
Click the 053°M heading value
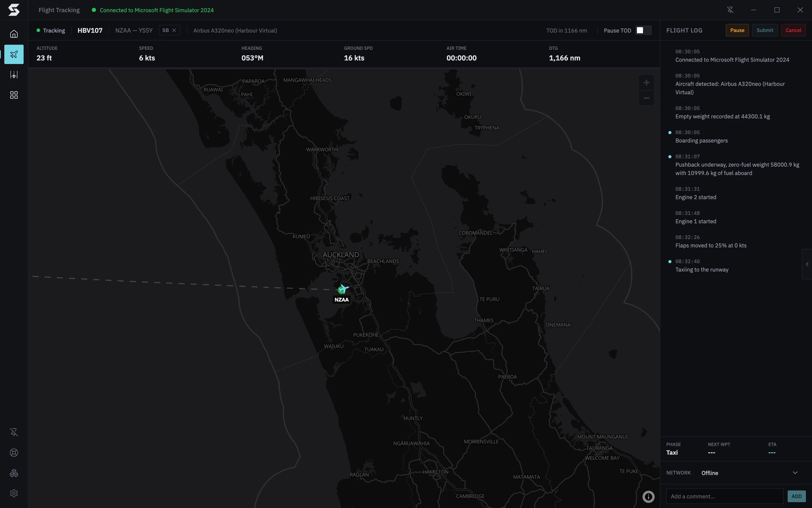pos(252,58)
